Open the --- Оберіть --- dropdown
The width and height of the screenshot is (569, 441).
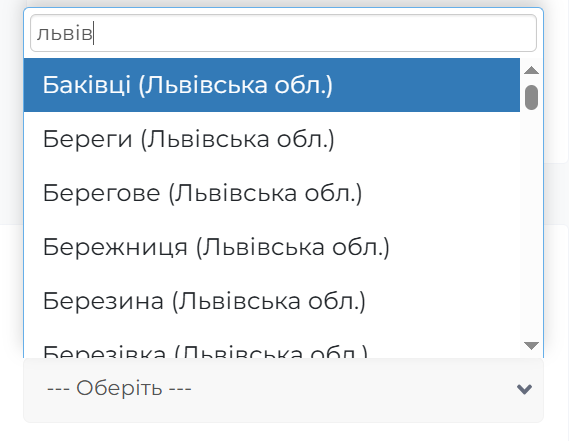pos(283,390)
